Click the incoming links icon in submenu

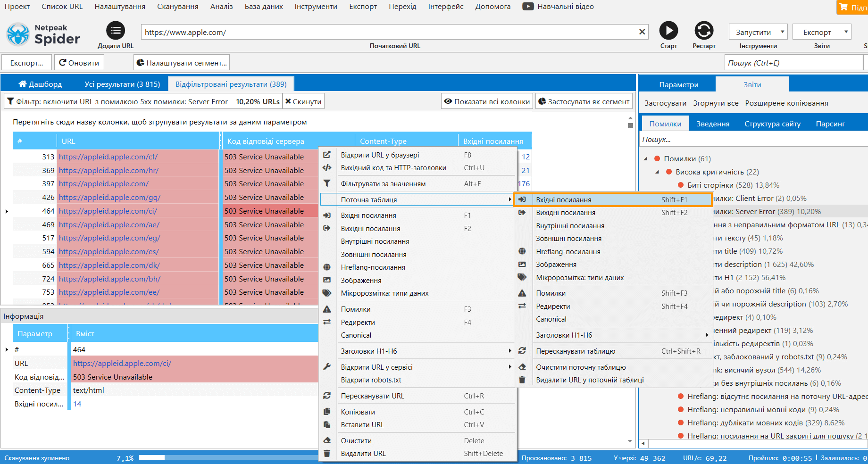point(522,199)
